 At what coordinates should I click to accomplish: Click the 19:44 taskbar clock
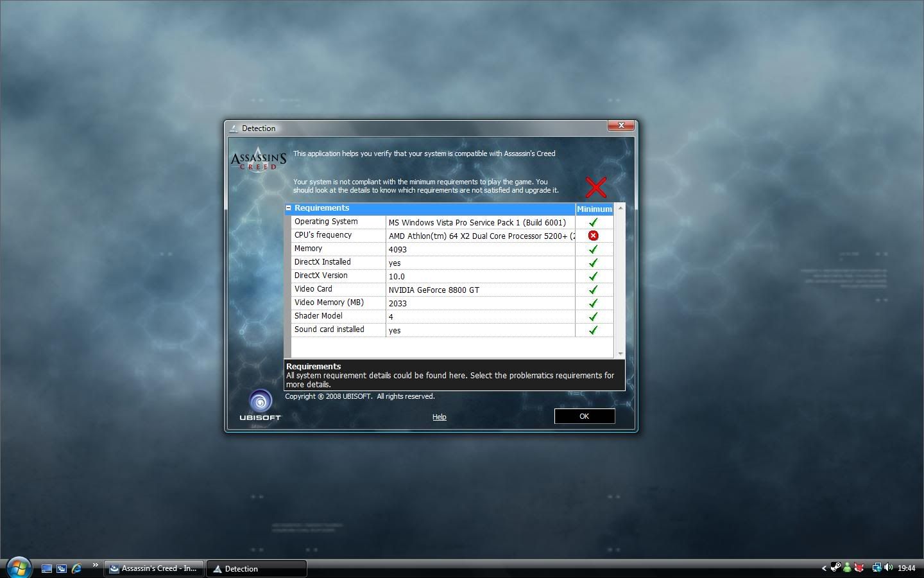tap(906, 568)
